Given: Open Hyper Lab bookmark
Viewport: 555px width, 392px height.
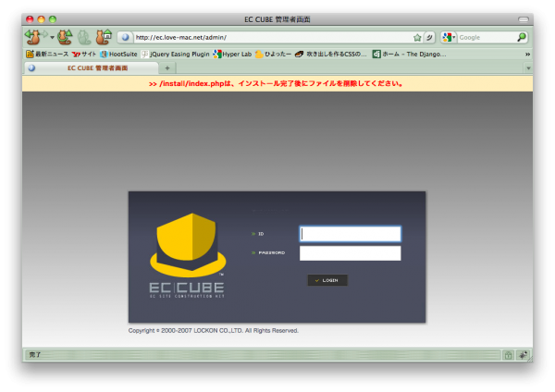Looking at the screenshot, I should 232,55.
